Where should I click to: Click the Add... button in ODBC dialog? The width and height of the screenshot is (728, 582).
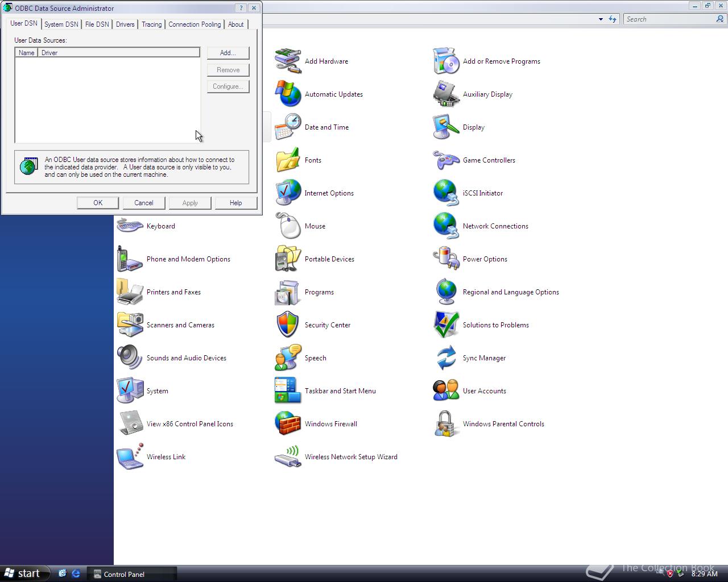228,53
